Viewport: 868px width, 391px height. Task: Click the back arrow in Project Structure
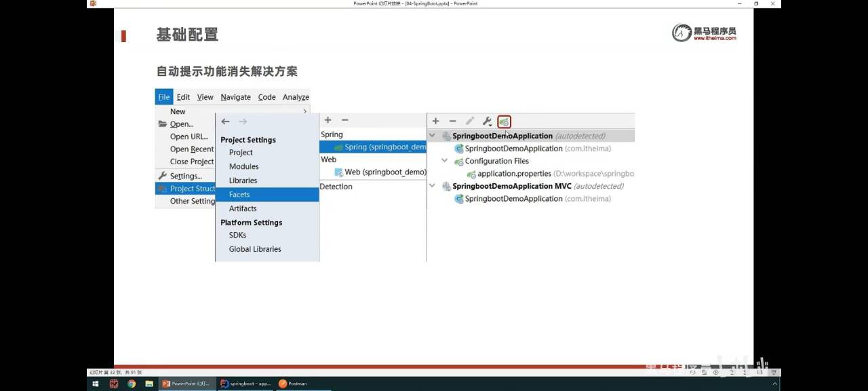point(225,122)
